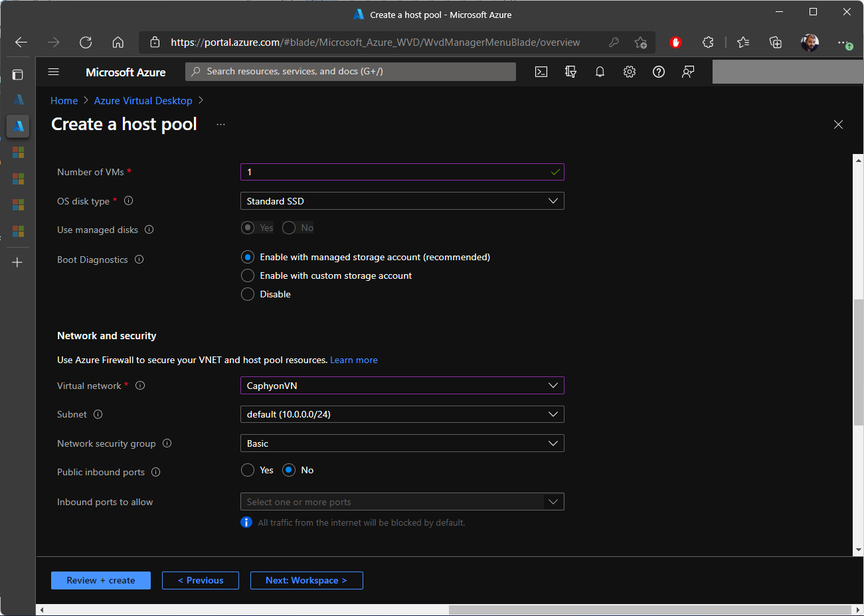Open first Microsoft logo sidebar tab
The height and width of the screenshot is (616, 864).
tap(18, 153)
